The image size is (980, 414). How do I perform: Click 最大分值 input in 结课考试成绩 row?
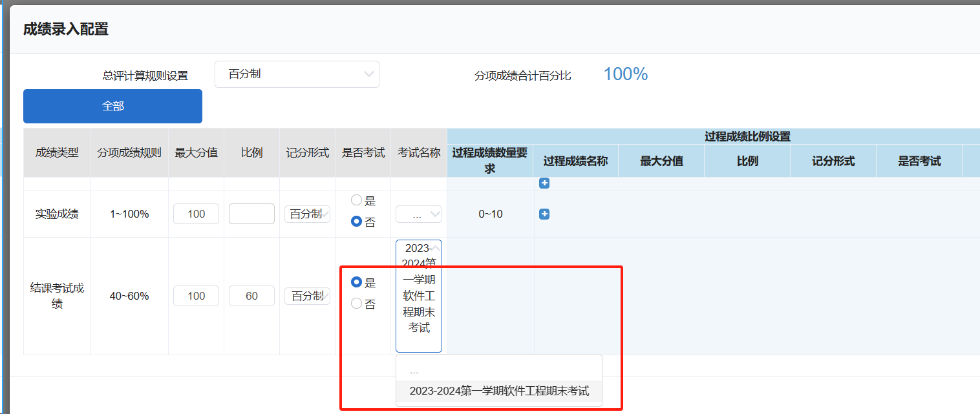tap(196, 296)
